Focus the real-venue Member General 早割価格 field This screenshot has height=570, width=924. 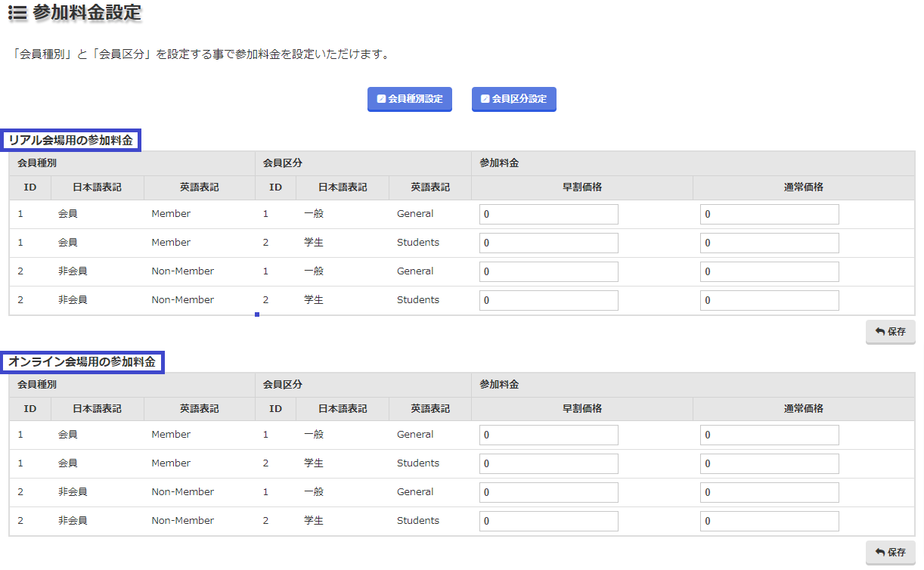(x=548, y=215)
